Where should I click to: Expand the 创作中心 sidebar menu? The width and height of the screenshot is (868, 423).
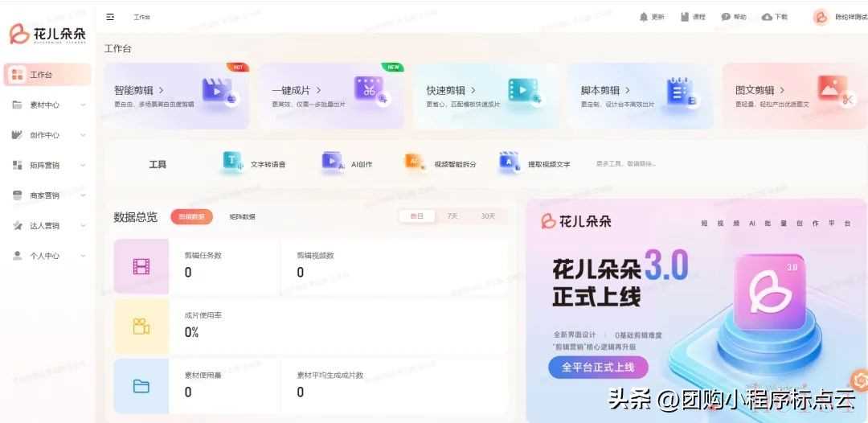point(48,135)
